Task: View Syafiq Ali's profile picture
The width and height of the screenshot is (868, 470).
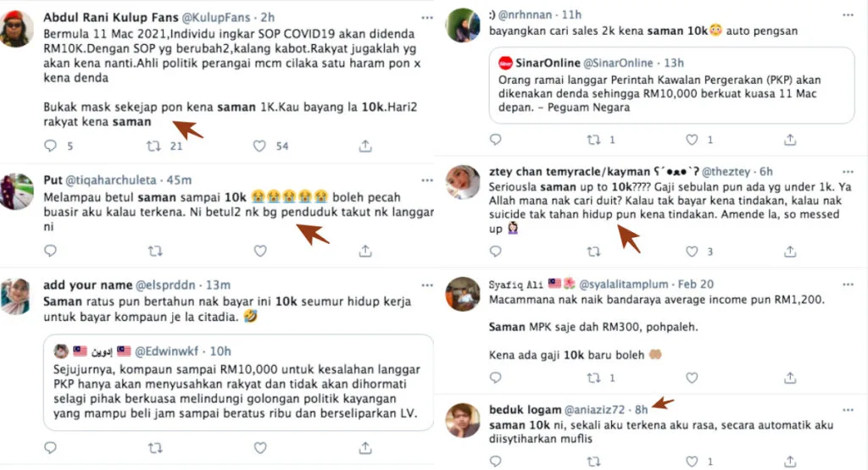Action: [463, 294]
